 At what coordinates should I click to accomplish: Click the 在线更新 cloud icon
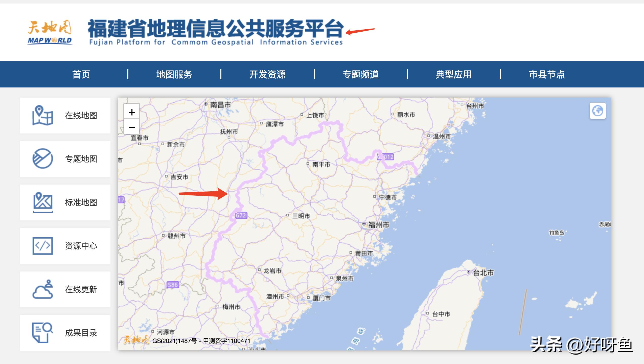[x=42, y=289]
